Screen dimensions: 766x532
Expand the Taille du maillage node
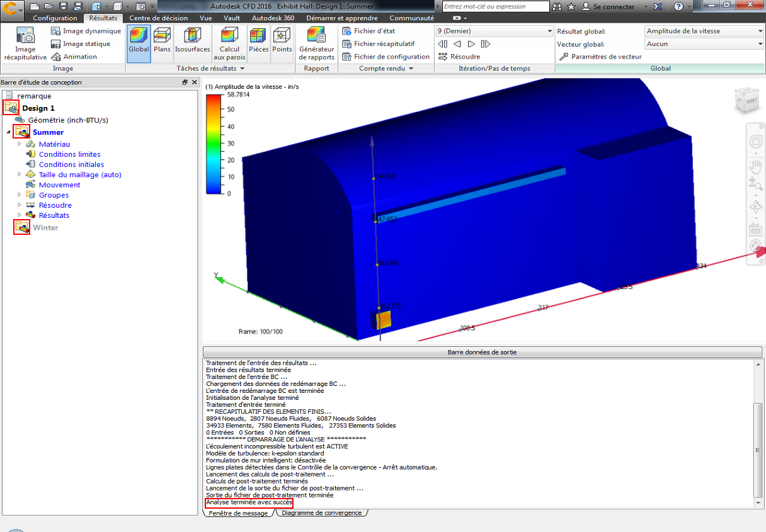[20, 174]
